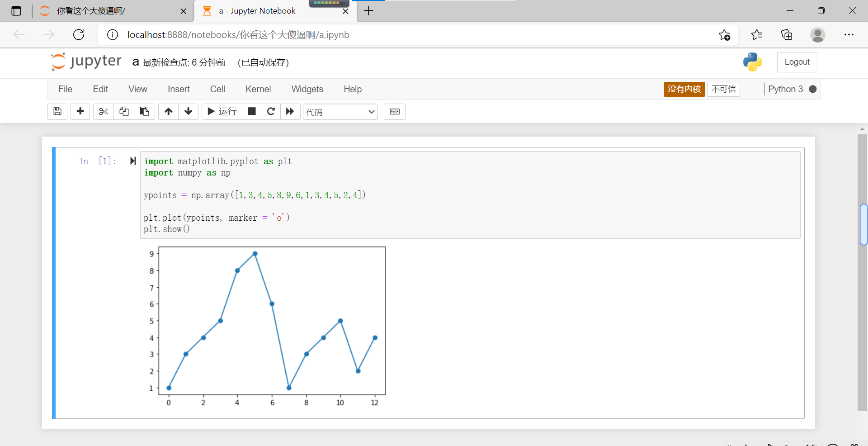
Task: Close the 你看这个大傻逼啊/ tab
Action: coord(183,11)
